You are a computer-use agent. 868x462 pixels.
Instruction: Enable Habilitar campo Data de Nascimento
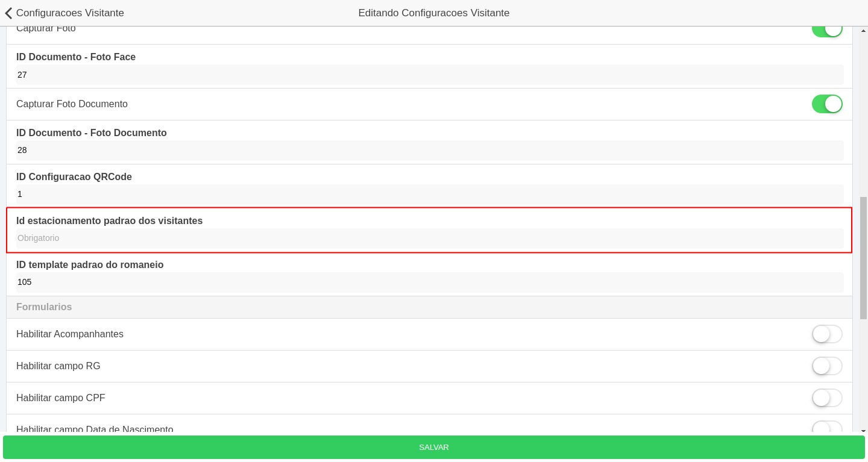point(827,429)
